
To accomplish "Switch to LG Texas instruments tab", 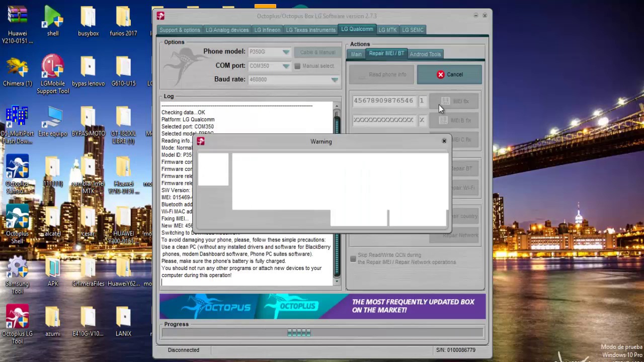I will 310,30.
